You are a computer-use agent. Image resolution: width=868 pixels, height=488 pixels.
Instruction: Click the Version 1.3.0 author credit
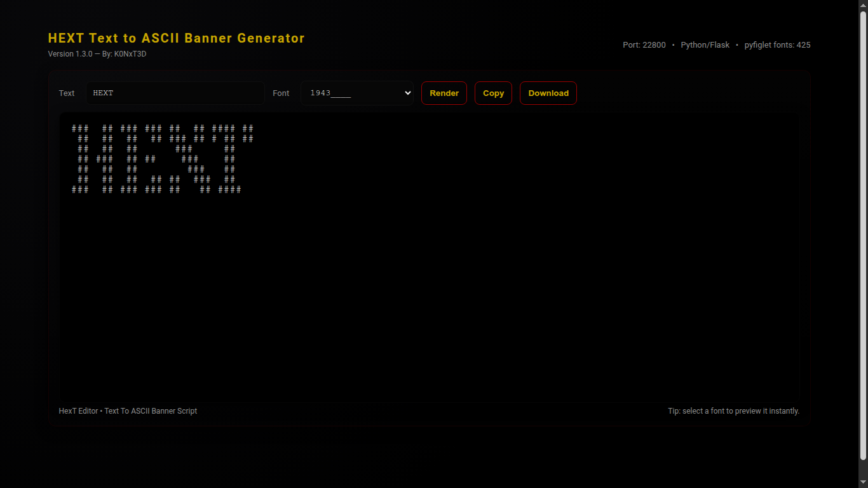coord(97,54)
